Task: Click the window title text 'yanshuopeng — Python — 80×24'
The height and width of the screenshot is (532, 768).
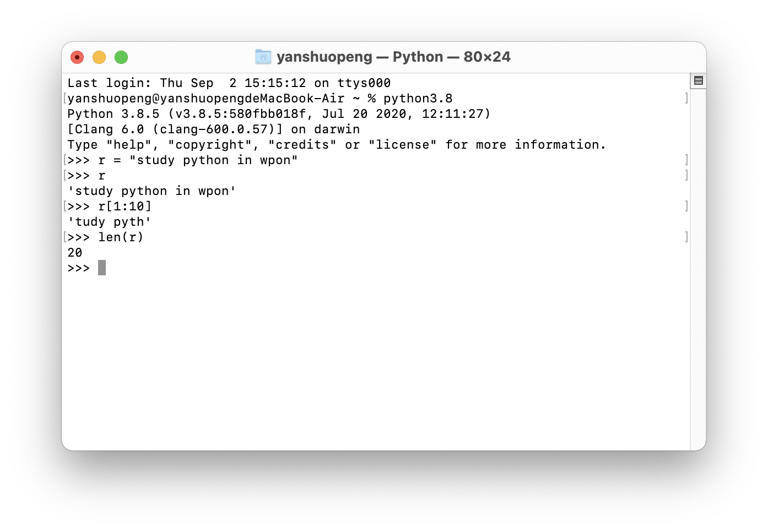Action: pos(393,57)
